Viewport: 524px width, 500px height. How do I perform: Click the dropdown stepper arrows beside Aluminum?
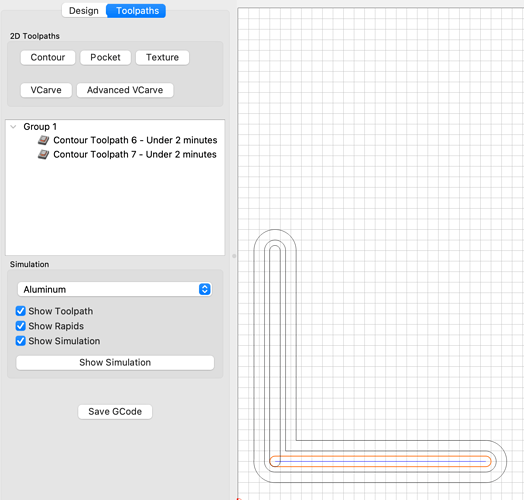(205, 289)
